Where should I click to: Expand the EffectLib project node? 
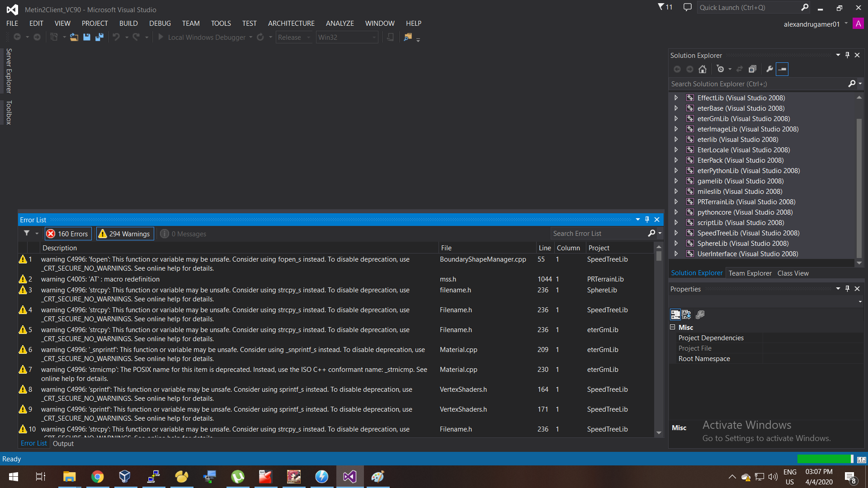[x=676, y=98]
